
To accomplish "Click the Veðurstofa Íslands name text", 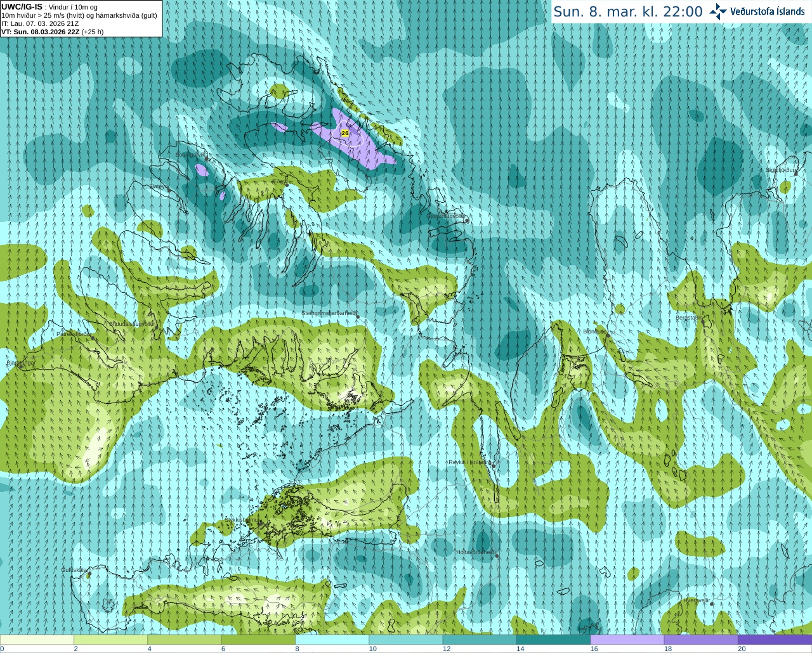I will pyautogui.click(x=768, y=11).
